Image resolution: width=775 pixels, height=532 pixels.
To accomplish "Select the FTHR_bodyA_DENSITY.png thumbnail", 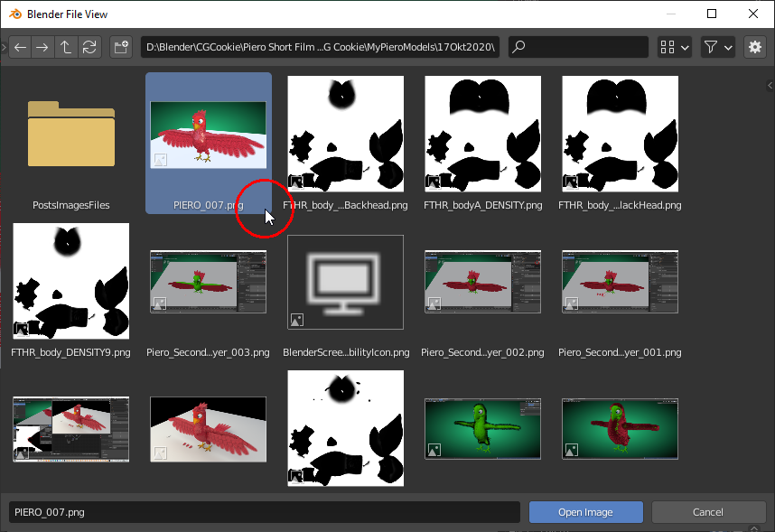I will pyautogui.click(x=482, y=134).
